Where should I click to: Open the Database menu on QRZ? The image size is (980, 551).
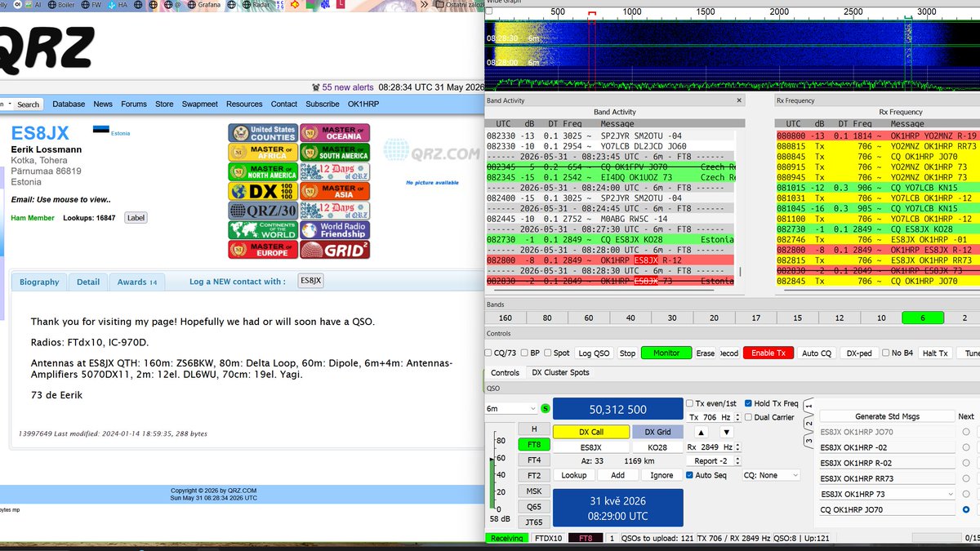click(69, 104)
